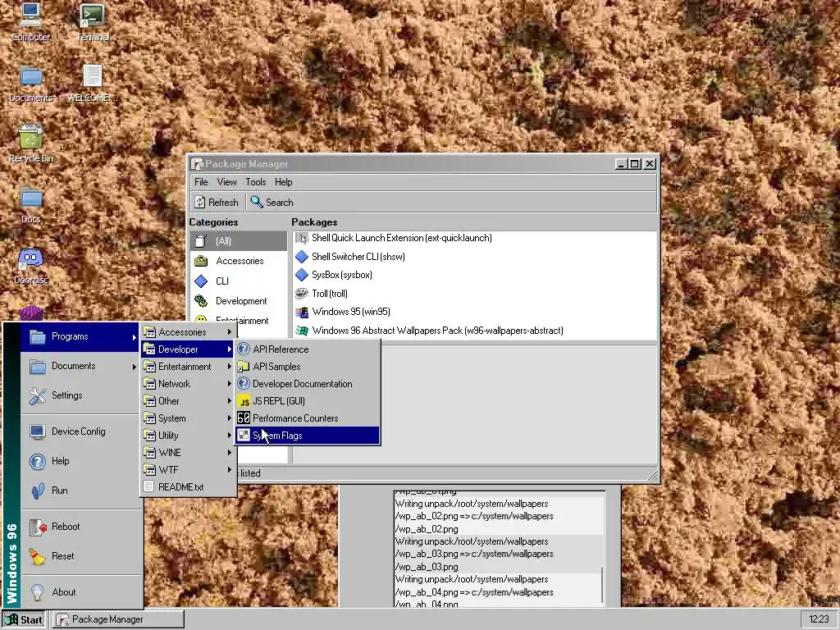Open the Computer desktop icon

pyautogui.click(x=30, y=21)
